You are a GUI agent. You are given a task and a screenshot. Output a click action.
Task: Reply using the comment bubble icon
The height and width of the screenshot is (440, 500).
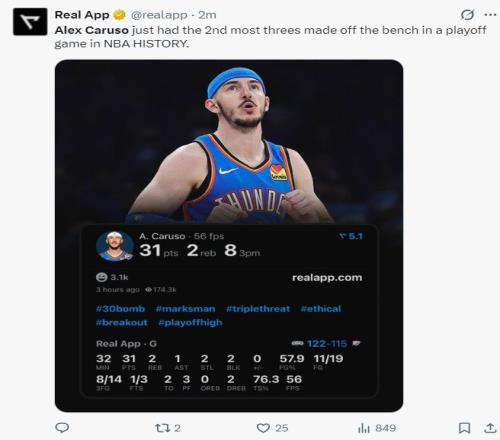tap(62, 428)
